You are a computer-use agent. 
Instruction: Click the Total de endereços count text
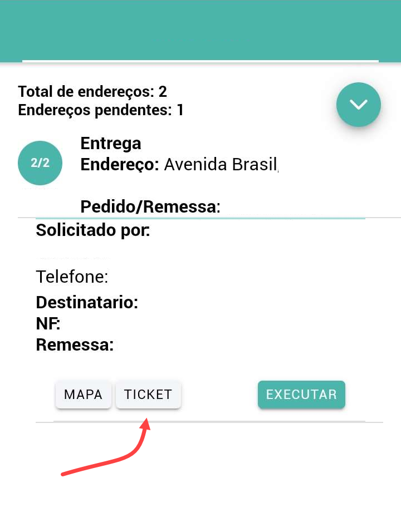(92, 91)
